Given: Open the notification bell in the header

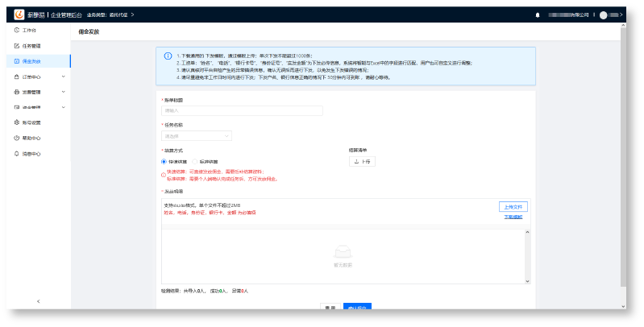Looking at the screenshot, I should point(538,14).
